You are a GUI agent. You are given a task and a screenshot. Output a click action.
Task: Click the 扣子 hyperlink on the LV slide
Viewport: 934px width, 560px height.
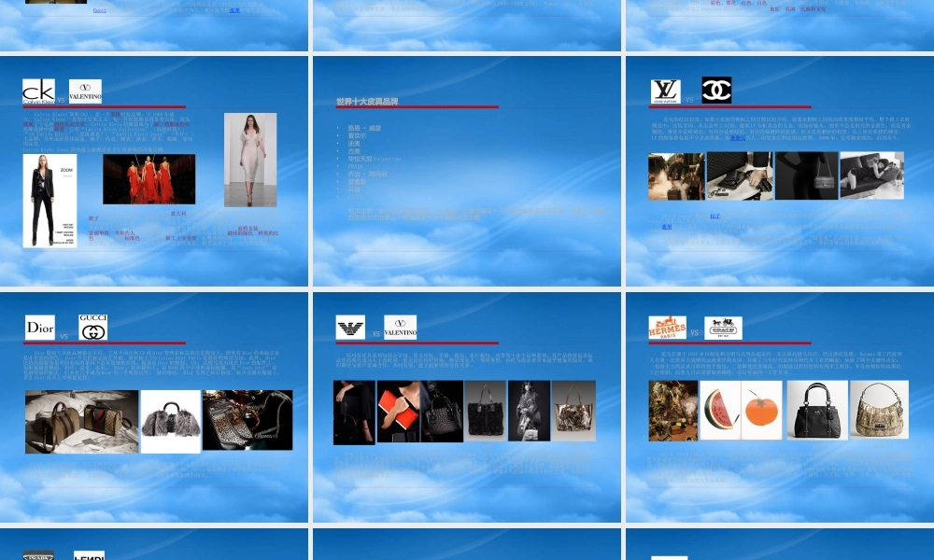click(x=715, y=216)
